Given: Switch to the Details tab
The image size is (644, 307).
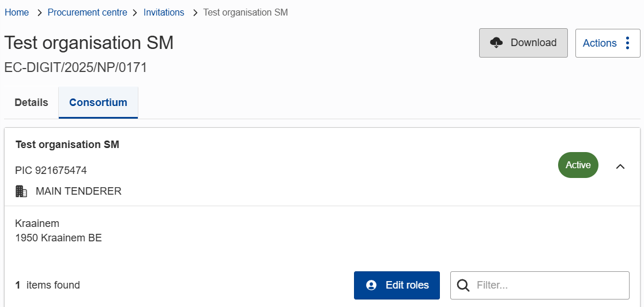Looking at the screenshot, I should pos(31,103).
